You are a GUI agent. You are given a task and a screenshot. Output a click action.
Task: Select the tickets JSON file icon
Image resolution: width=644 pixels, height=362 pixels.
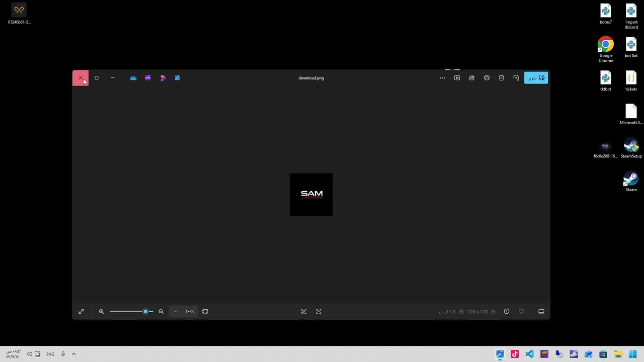pyautogui.click(x=631, y=81)
